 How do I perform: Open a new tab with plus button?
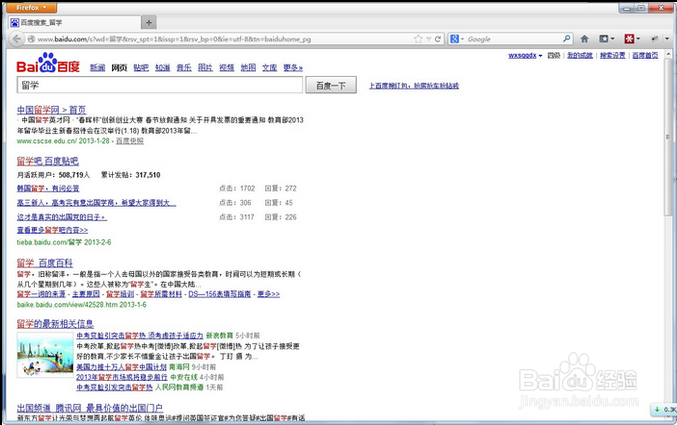point(149,22)
